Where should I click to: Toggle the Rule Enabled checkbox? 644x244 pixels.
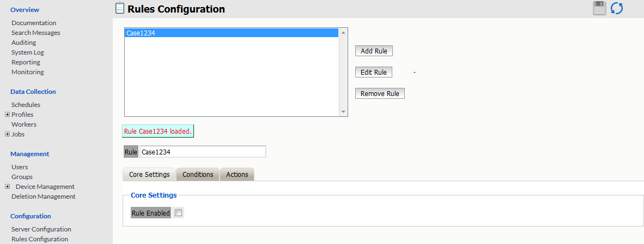pyautogui.click(x=178, y=213)
